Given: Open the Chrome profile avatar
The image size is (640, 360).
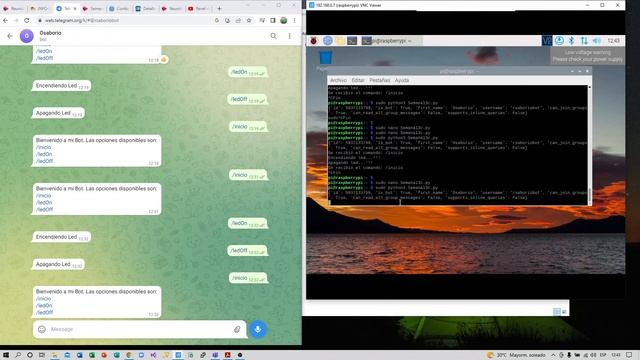Looking at the screenshot, I should [284, 20].
